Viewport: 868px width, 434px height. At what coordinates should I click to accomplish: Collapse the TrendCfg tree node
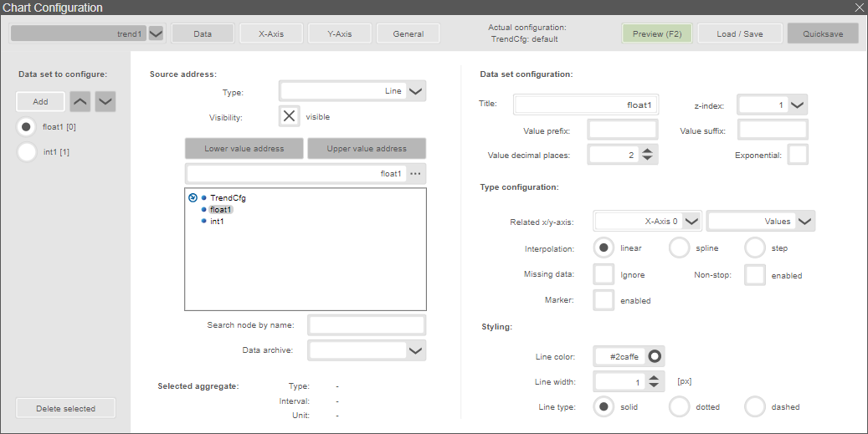pyautogui.click(x=193, y=198)
